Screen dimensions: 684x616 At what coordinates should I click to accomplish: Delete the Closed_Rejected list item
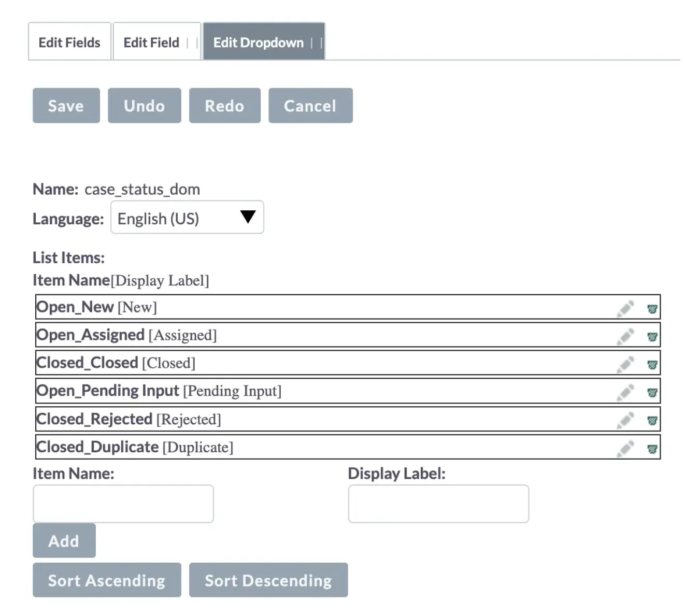pyautogui.click(x=652, y=419)
